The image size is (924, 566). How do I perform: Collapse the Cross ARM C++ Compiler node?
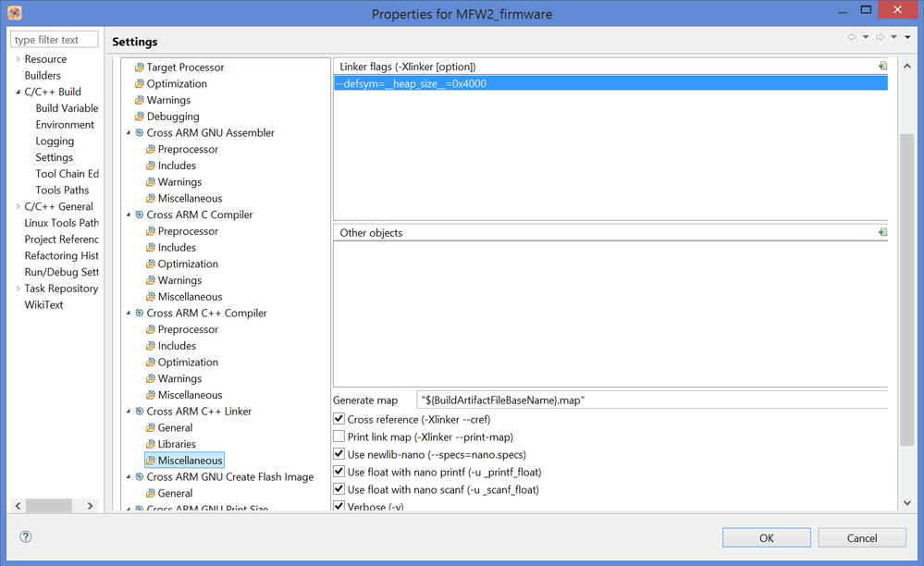[128, 314]
